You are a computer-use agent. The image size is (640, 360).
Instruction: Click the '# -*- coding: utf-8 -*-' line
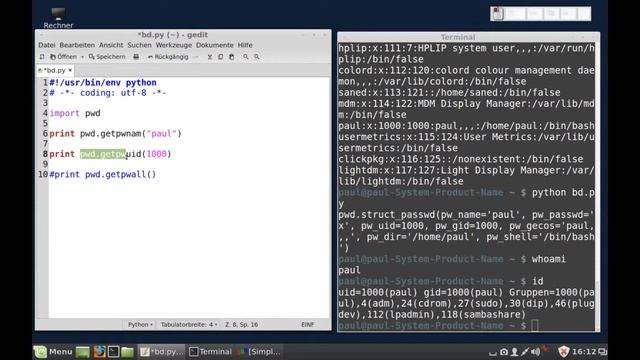coord(108,93)
